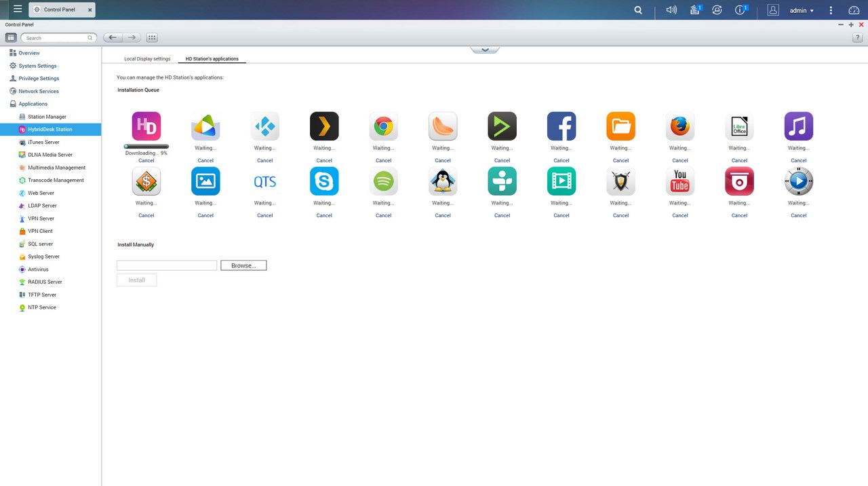Select the Google Chrome app icon
Image resolution: width=868 pixels, height=486 pixels.
point(383,126)
